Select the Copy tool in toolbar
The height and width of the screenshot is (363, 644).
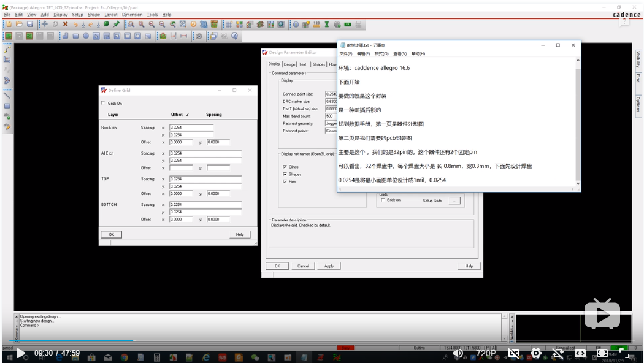pos(55,25)
